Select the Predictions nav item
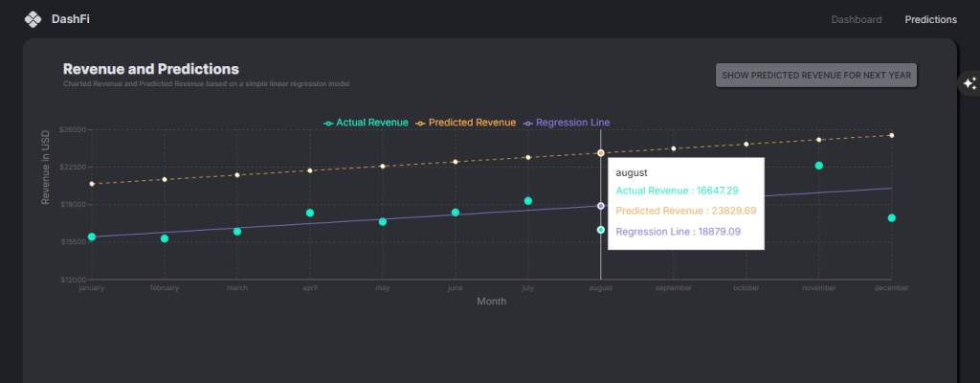This screenshot has width=980, height=383. tap(930, 19)
